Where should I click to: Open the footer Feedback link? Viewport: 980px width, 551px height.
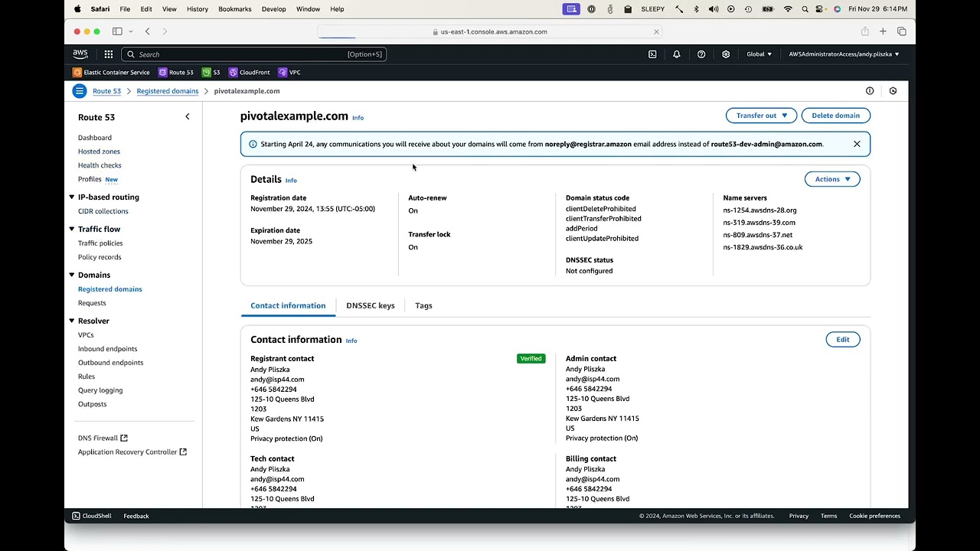[136, 516]
